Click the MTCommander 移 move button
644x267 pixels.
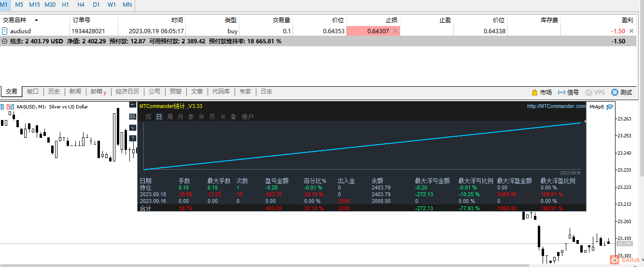click(x=133, y=117)
